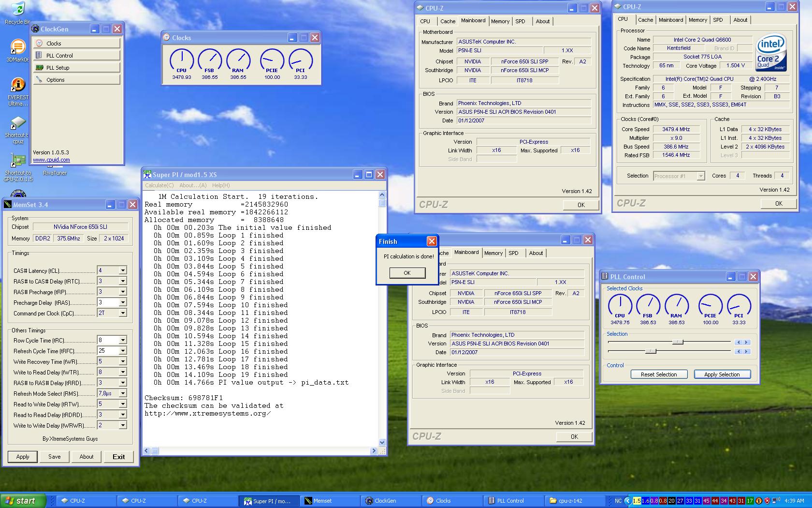Click the Super PI horizontal scrollbar right arrow

374,450
